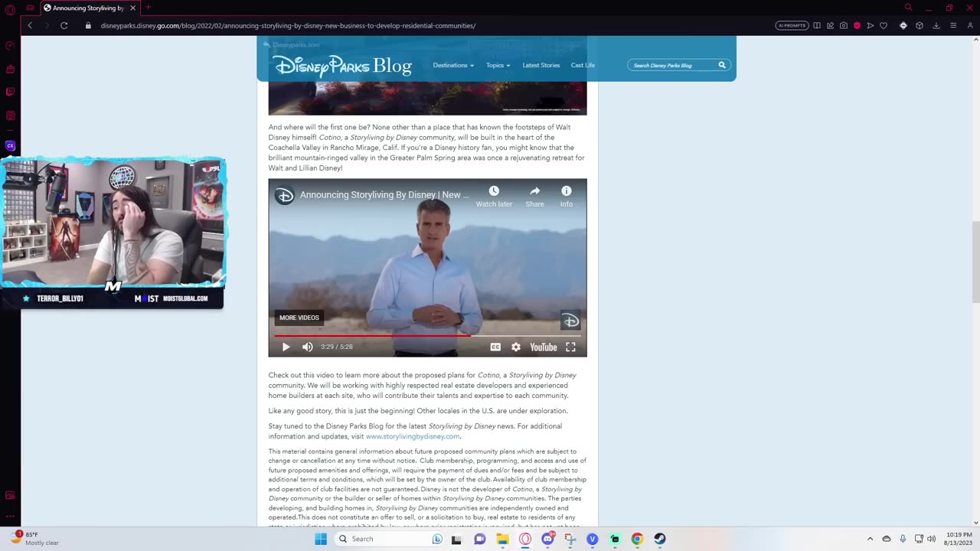Expand the Destinations dropdown
Viewport: 980px width, 551px height.
point(453,65)
